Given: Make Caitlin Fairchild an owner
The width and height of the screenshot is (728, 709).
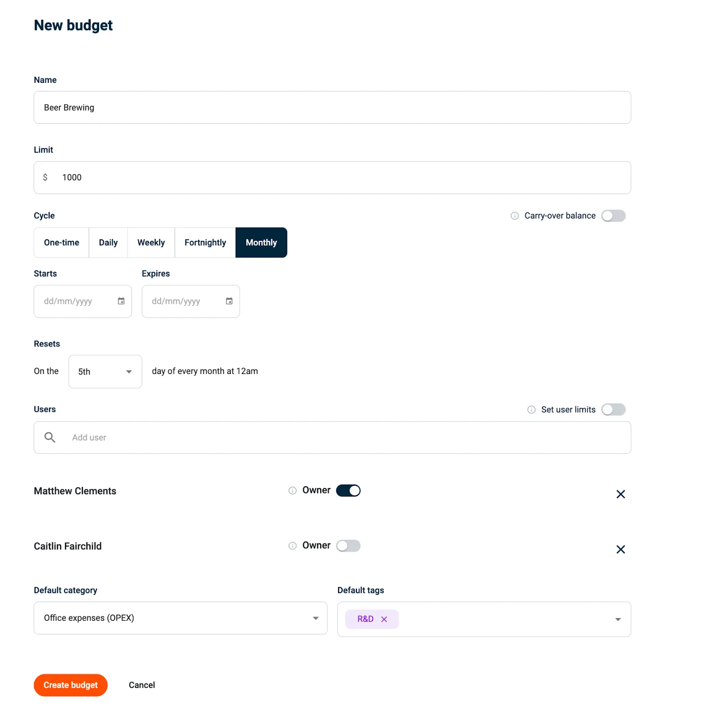Looking at the screenshot, I should tap(348, 546).
